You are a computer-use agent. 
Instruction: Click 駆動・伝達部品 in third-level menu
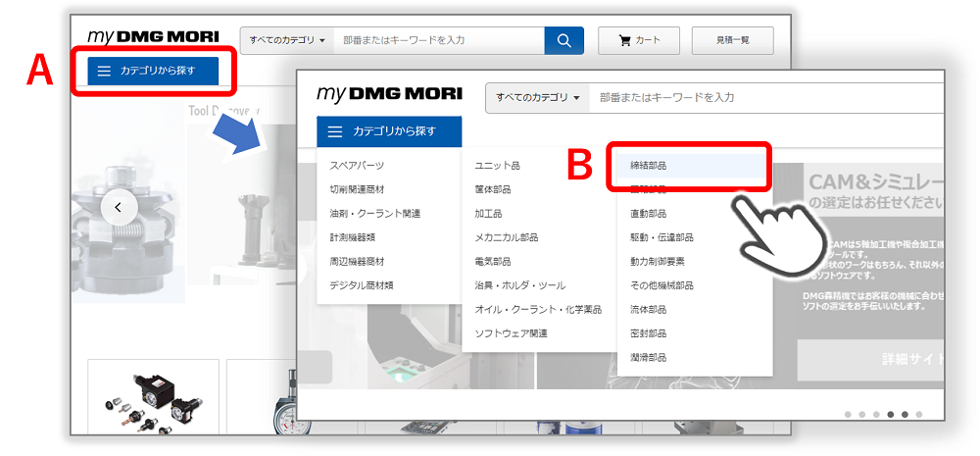coord(661,237)
